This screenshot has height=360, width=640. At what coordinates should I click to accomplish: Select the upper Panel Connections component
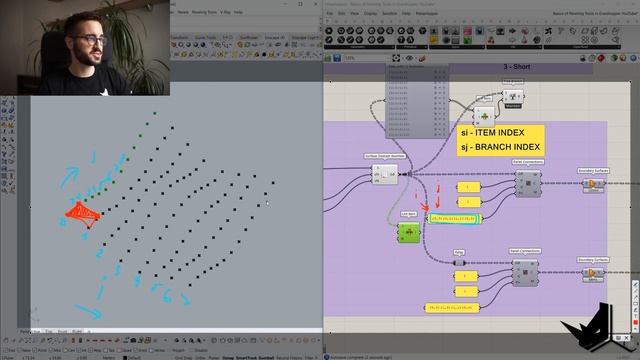[x=528, y=183]
